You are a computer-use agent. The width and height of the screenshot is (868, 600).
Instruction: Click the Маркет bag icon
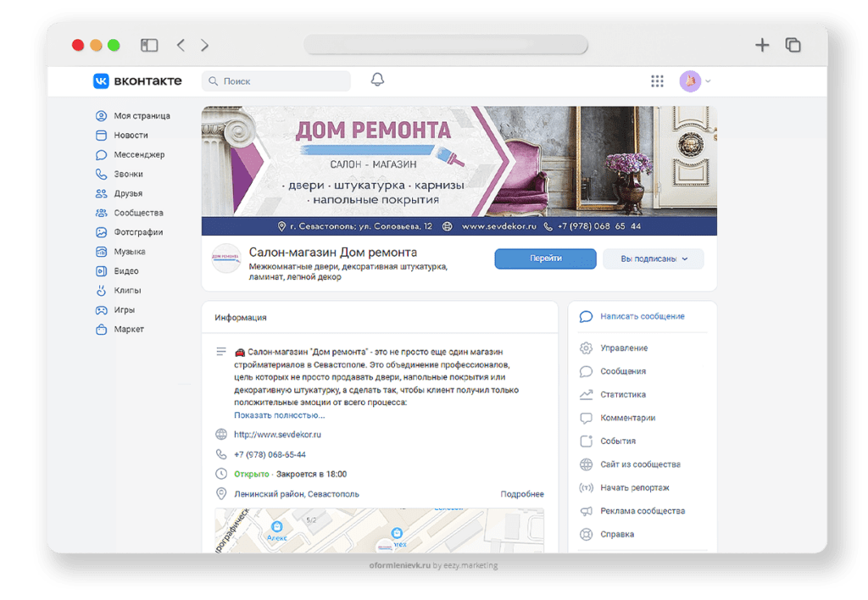(102, 330)
